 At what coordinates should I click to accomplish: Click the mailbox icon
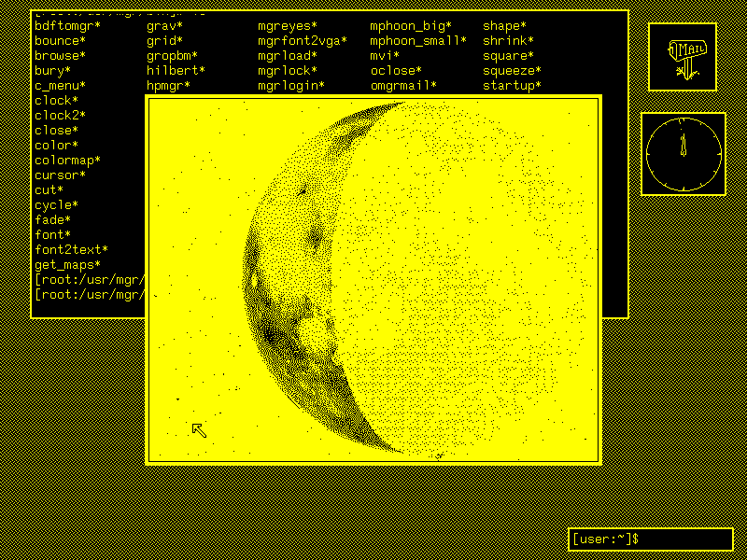tap(683, 56)
